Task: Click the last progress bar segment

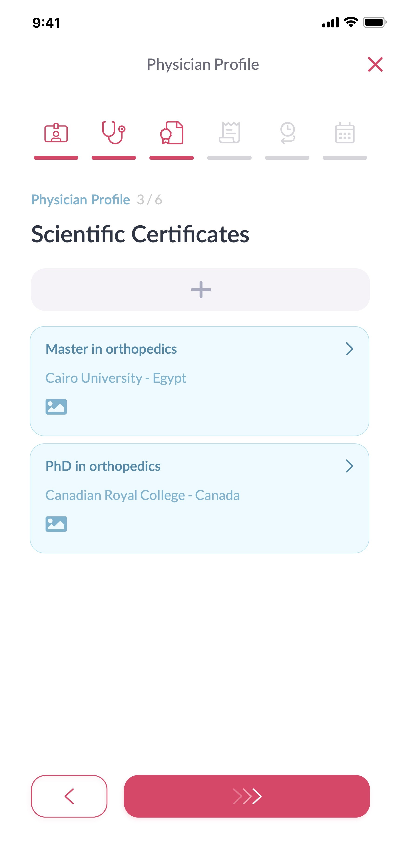Action: (345, 158)
